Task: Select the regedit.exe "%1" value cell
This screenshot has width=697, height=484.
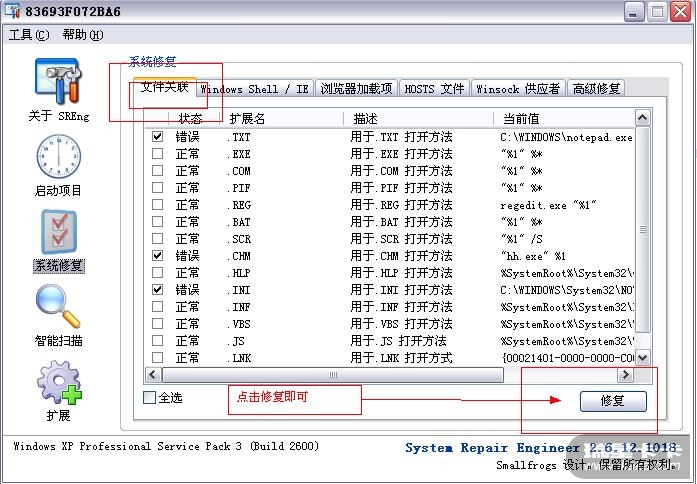Action: coord(548,205)
